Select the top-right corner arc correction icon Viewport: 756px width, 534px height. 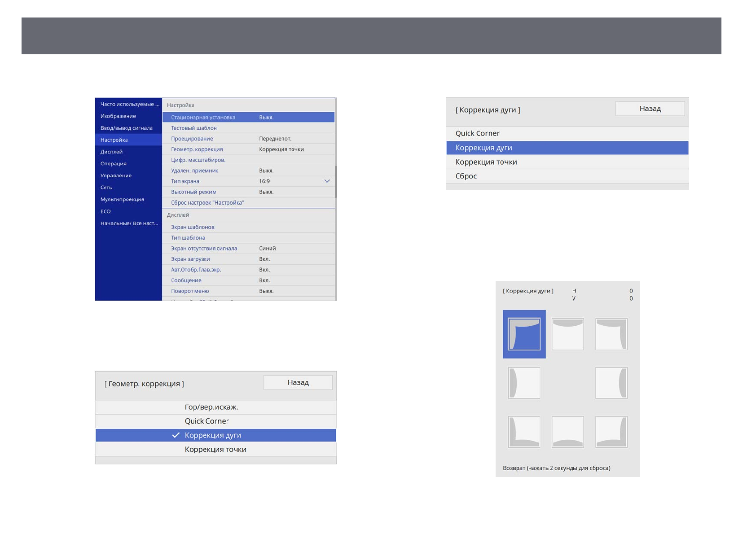[x=611, y=334]
